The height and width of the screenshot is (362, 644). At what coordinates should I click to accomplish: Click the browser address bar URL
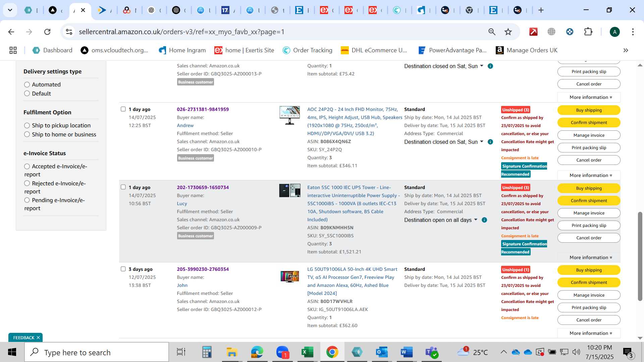tap(181, 32)
